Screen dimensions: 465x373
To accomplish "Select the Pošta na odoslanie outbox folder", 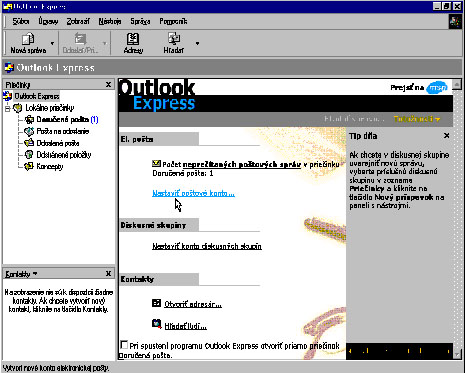I will point(57,131).
